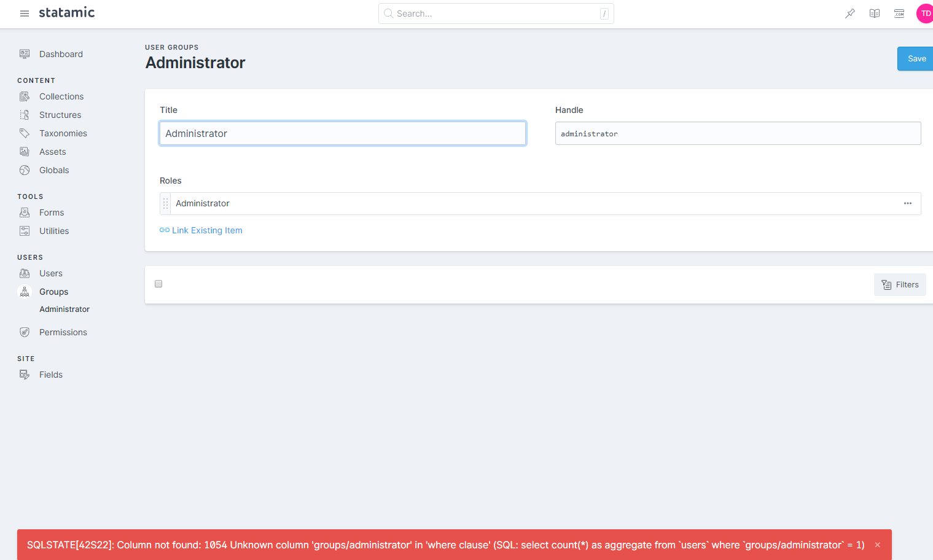Open the Administrator role options menu

908,203
